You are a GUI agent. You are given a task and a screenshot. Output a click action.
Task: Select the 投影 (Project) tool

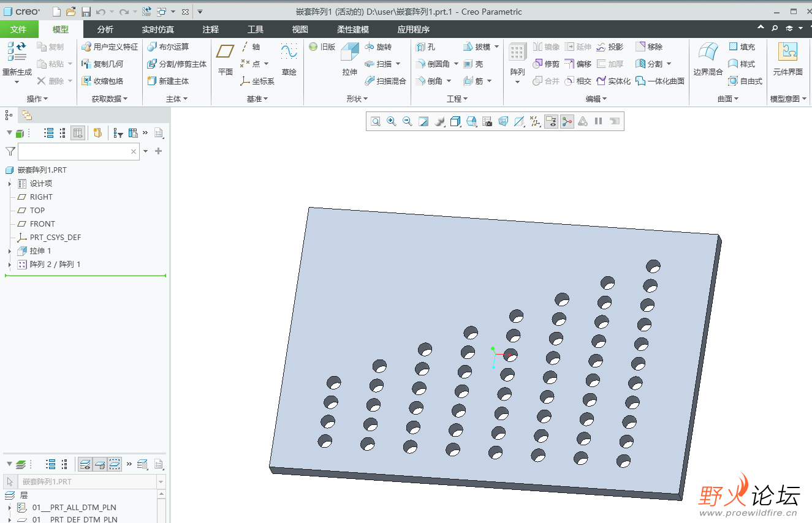[x=609, y=47]
